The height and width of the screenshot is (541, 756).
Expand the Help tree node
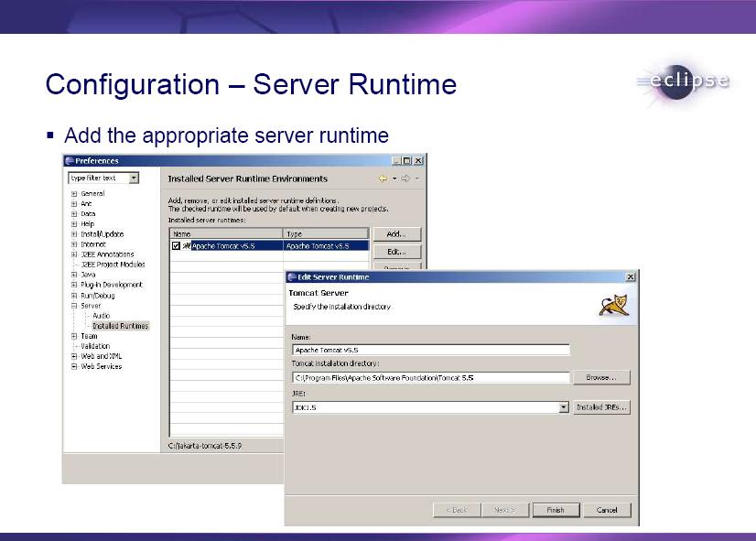pos(74,224)
